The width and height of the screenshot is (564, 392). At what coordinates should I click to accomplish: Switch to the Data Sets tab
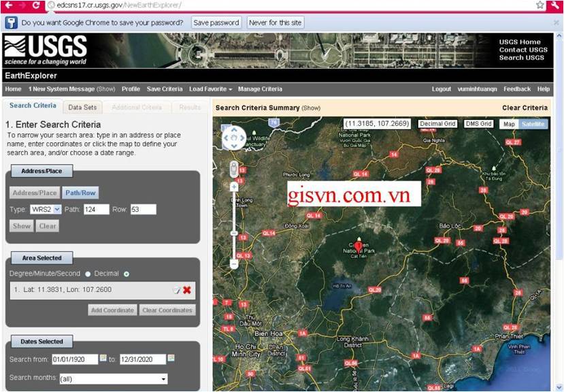82,108
